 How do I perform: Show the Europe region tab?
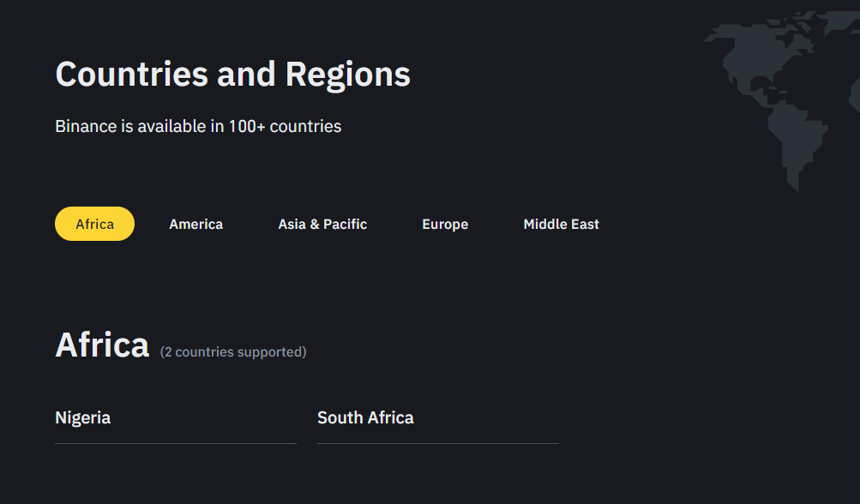pos(445,224)
